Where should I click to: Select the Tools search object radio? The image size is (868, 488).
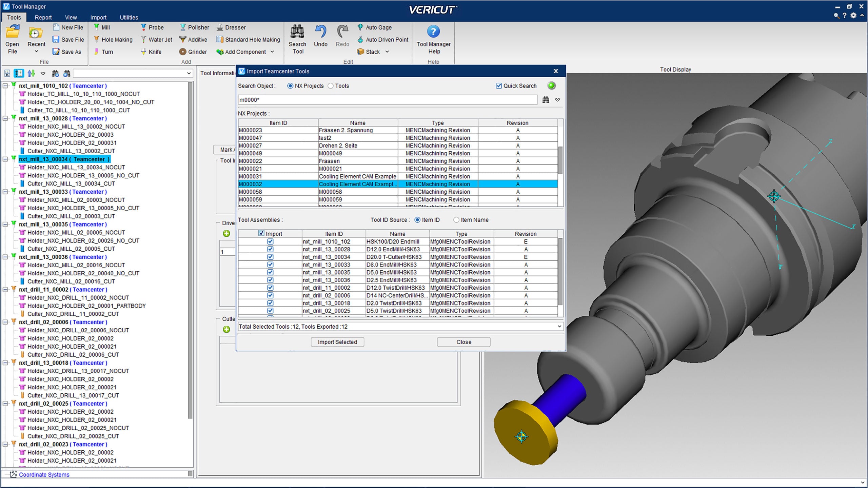click(x=331, y=86)
